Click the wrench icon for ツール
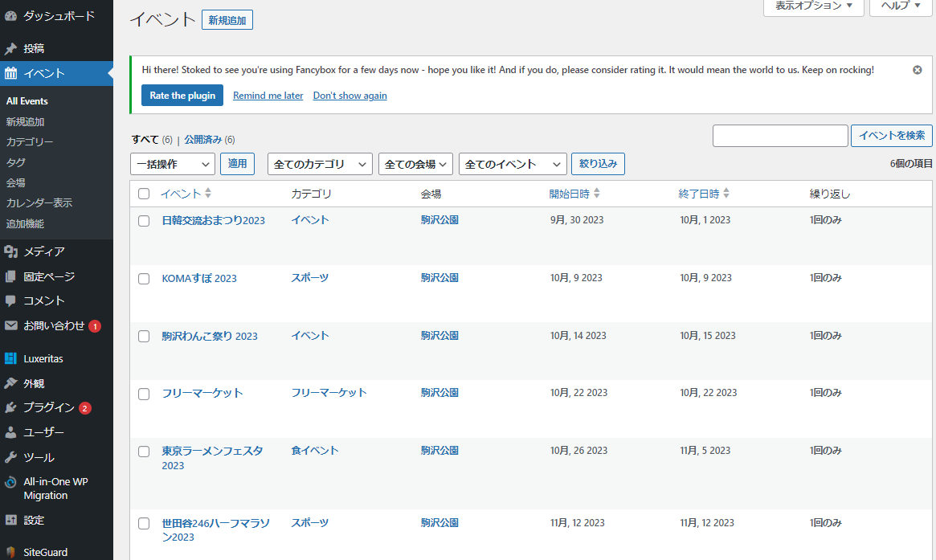The width and height of the screenshot is (936, 560). (10, 457)
